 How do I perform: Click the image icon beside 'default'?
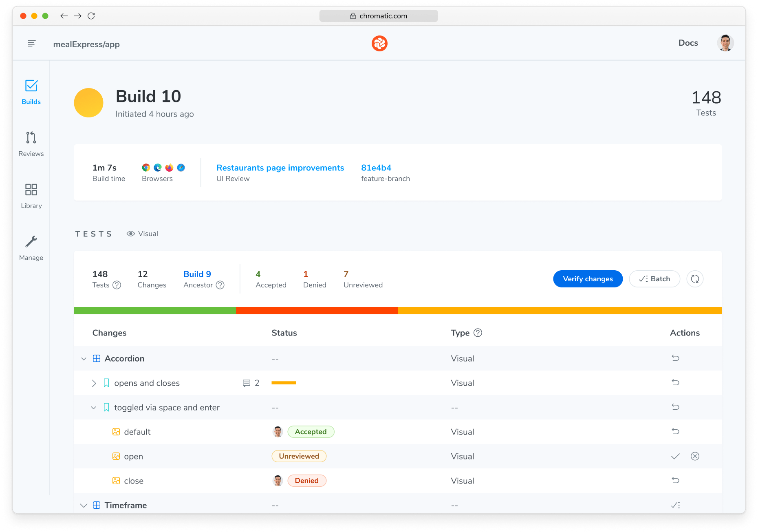(116, 432)
